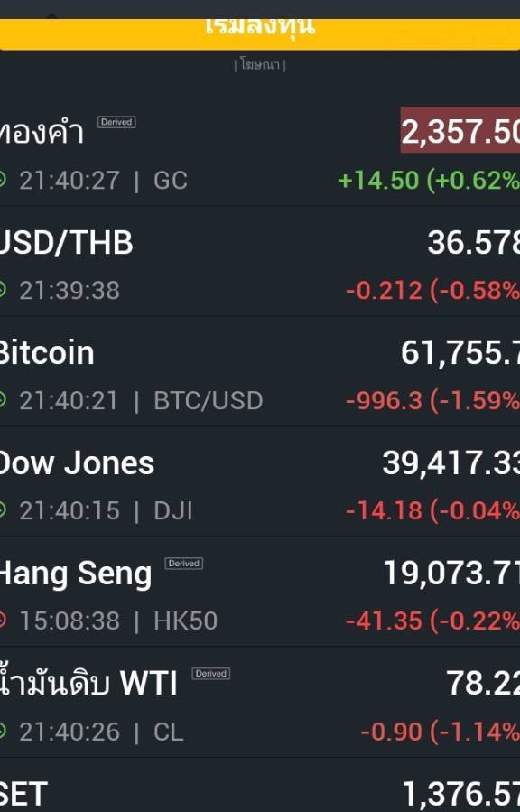Click the gold price 2,357.50 highlight

click(460, 130)
